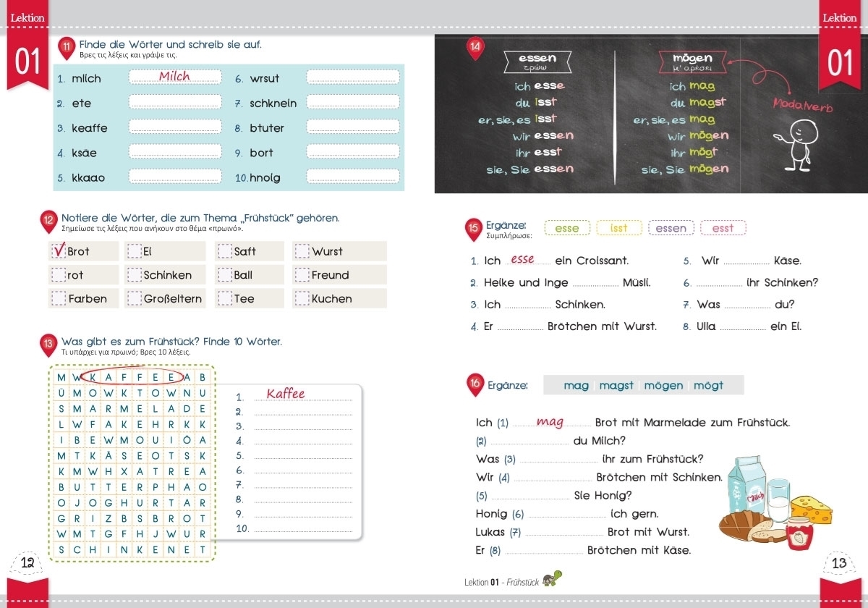Image resolution: width=868 pixels, height=608 pixels.
Task: Click the answer box next to 'hnoig'
Action: click(353, 177)
